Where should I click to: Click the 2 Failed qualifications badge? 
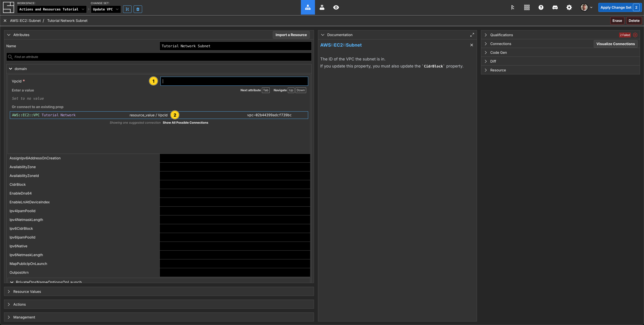(x=625, y=35)
